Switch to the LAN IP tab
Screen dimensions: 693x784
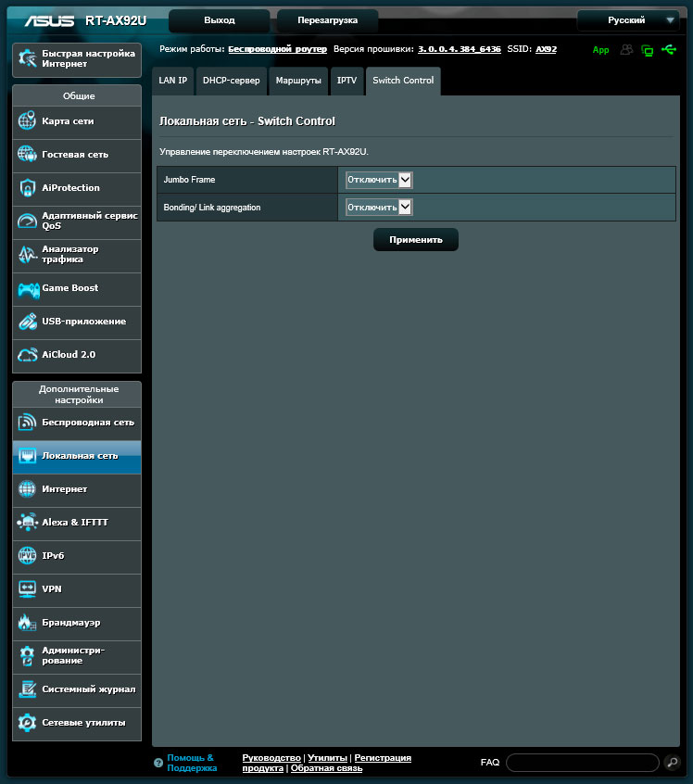click(173, 81)
